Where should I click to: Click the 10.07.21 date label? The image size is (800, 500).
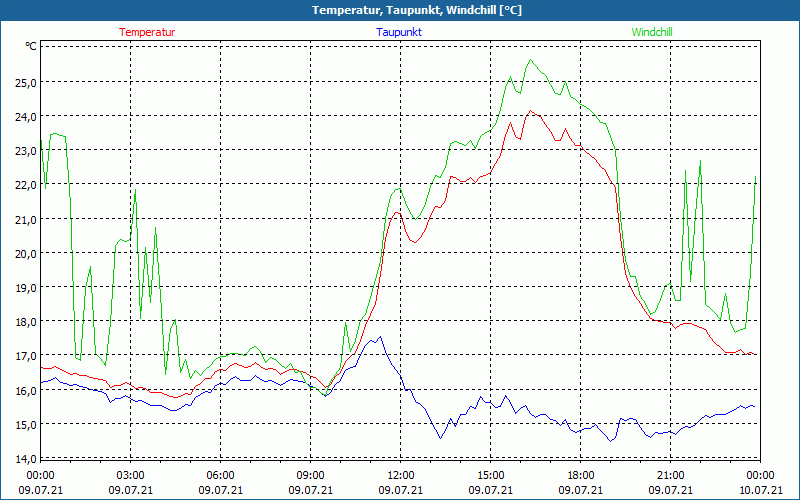click(x=760, y=490)
